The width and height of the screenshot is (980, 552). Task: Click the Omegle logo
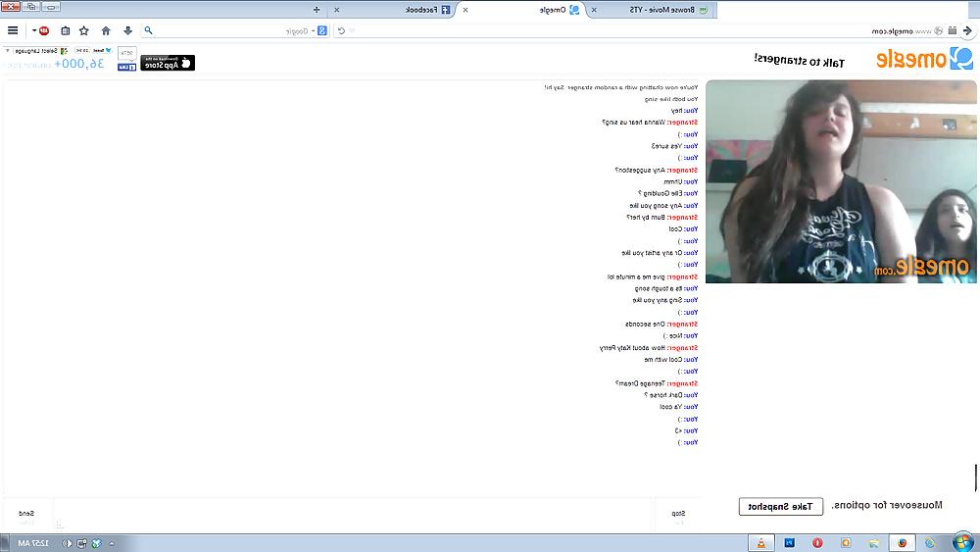924,59
